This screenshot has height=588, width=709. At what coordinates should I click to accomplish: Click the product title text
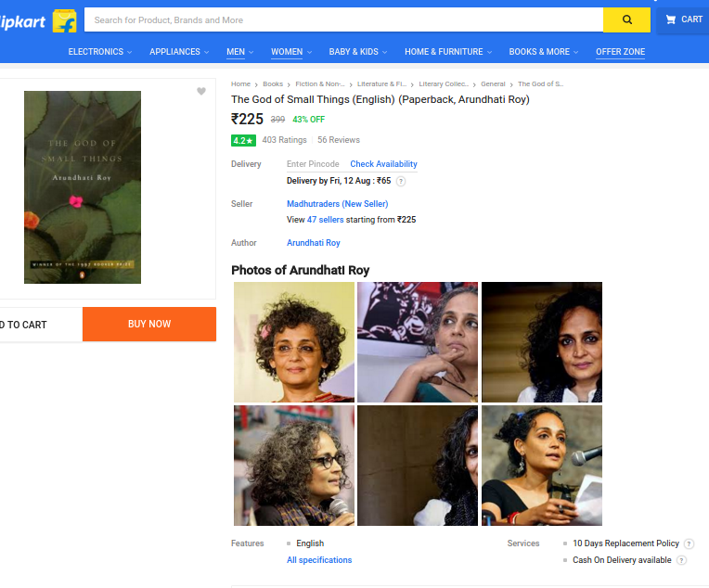click(380, 99)
